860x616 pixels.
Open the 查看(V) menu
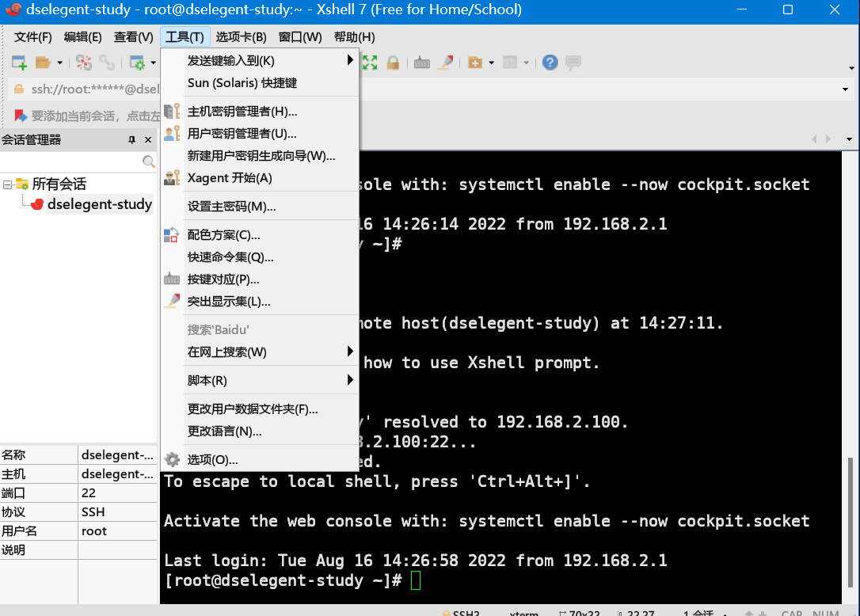tap(133, 36)
